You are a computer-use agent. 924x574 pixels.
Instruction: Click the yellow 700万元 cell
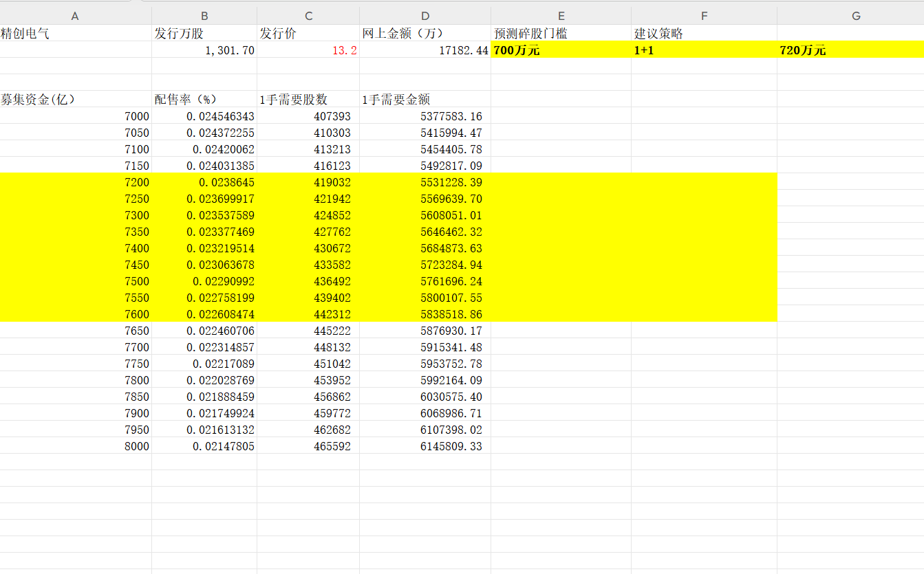point(561,49)
